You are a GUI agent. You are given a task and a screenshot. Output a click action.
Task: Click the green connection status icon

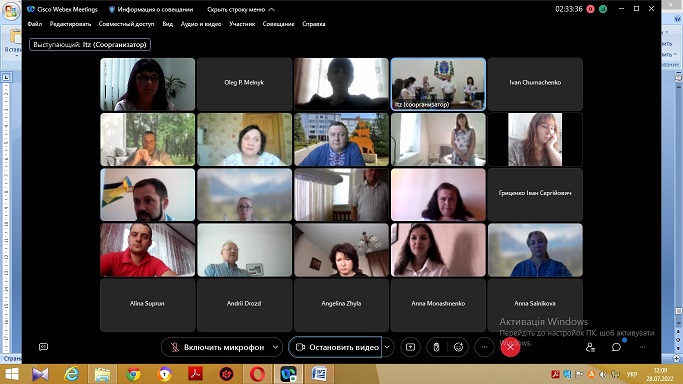click(x=603, y=9)
